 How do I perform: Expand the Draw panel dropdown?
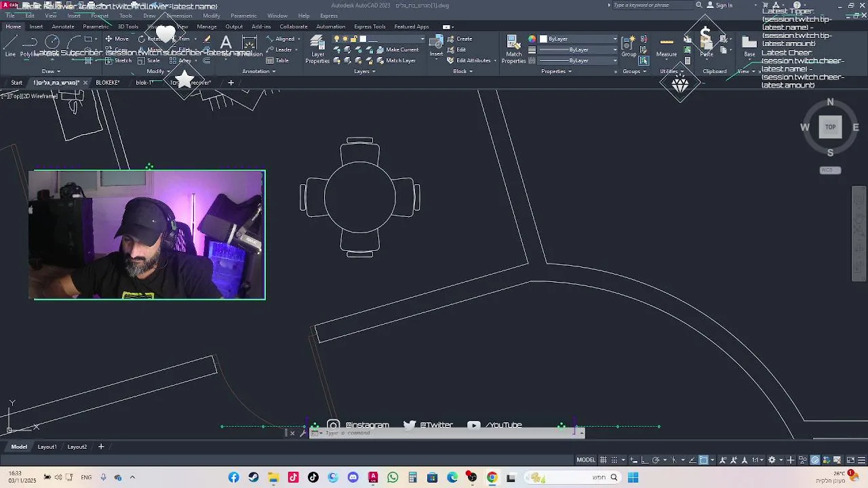coord(51,71)
